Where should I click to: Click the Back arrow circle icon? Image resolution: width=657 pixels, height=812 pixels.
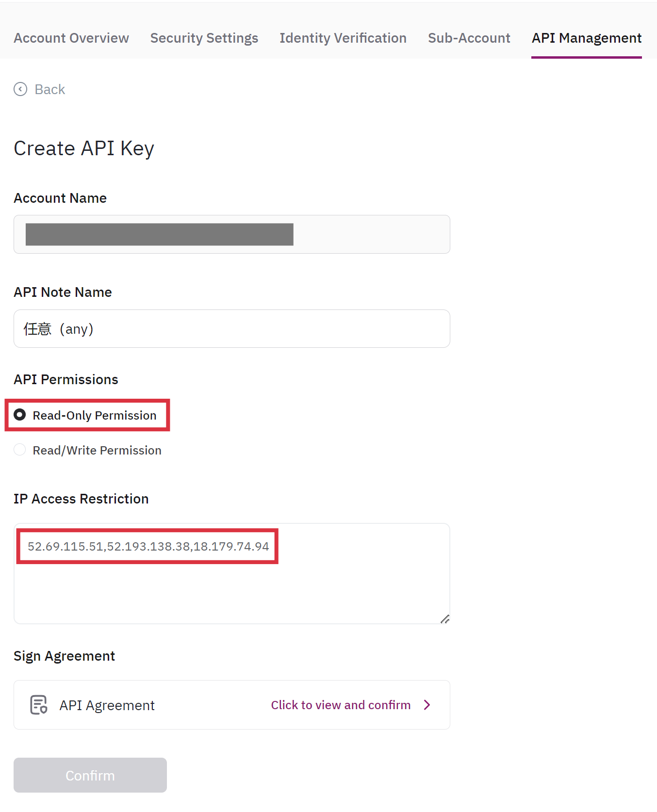20,89
